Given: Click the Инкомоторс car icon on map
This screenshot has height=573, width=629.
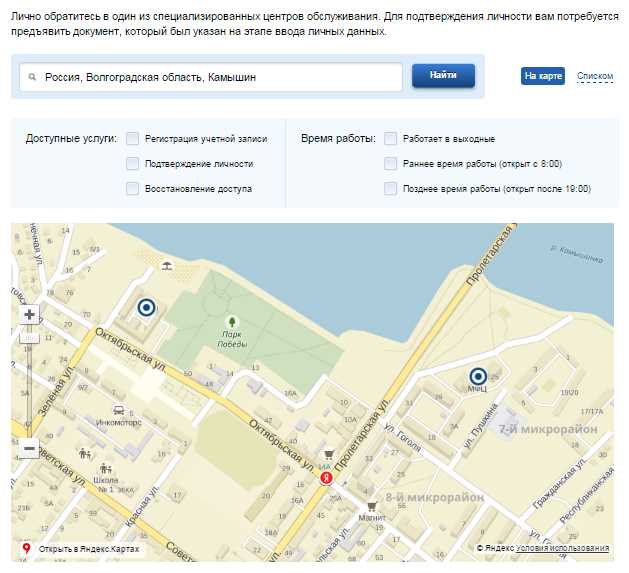Looking at the screenshot, I should [x=119, y=410].
